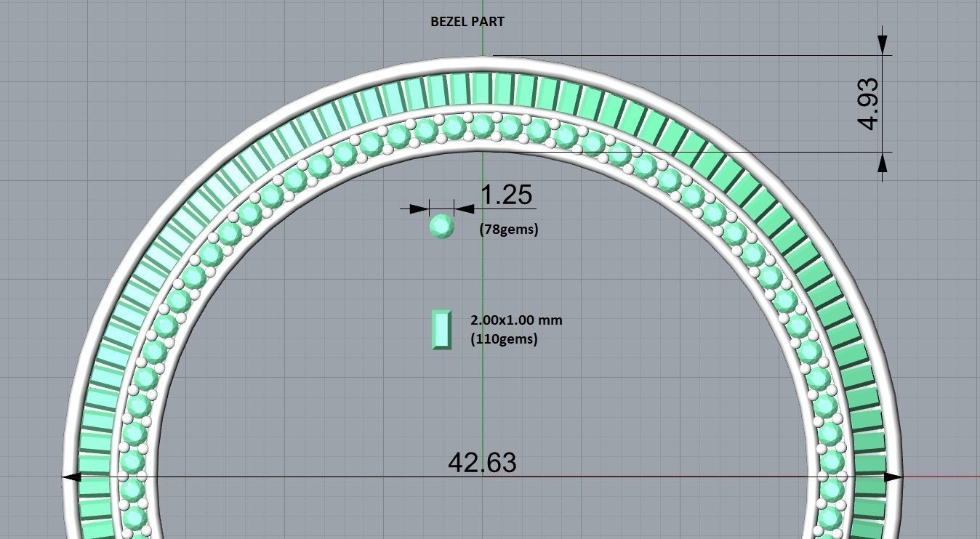Click the 1.25 gem size dimension

[x=506, y=195]
